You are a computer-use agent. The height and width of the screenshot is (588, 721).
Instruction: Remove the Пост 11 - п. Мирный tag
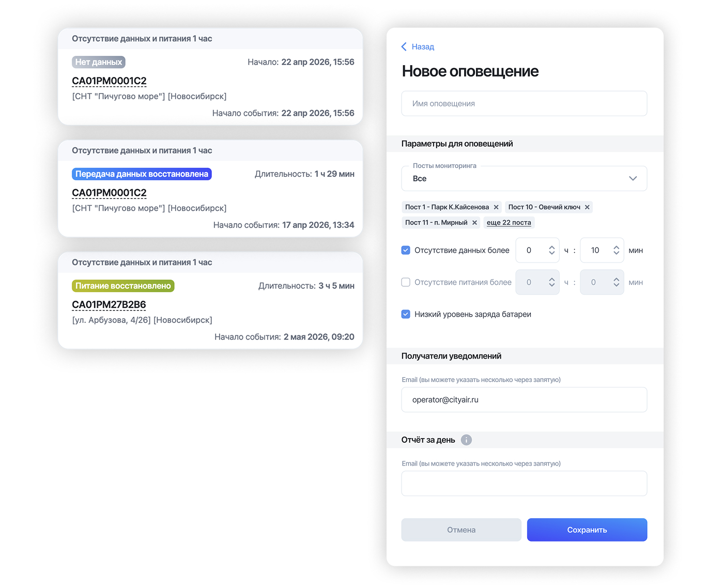pyautogui.click(x=474, y=223)
